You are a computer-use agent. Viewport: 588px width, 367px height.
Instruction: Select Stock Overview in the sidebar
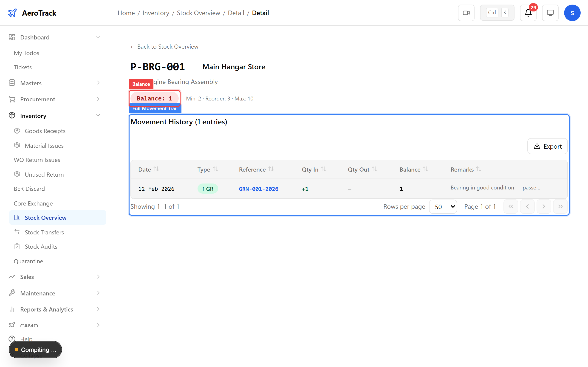coord(46,217)
